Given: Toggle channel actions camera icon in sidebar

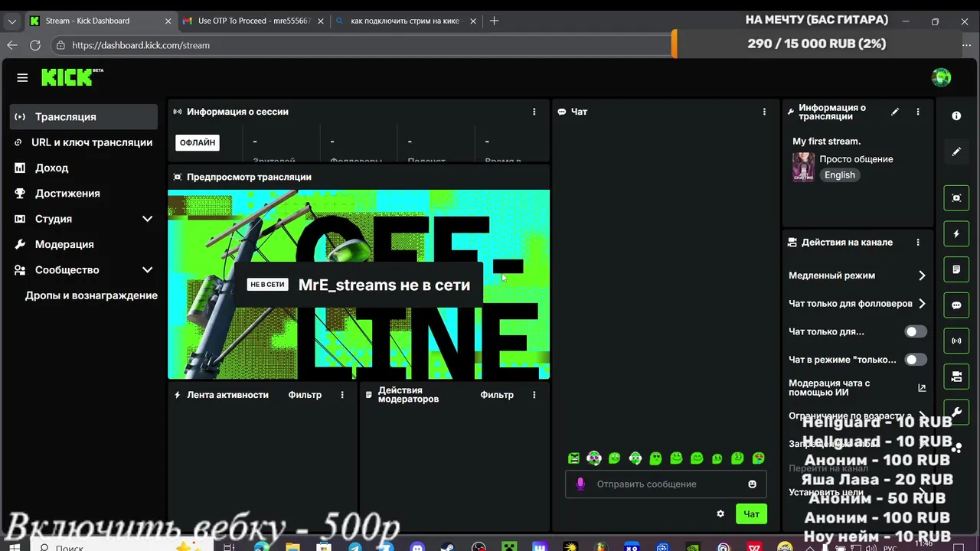Looking at the screenshot, I should 956,377.
